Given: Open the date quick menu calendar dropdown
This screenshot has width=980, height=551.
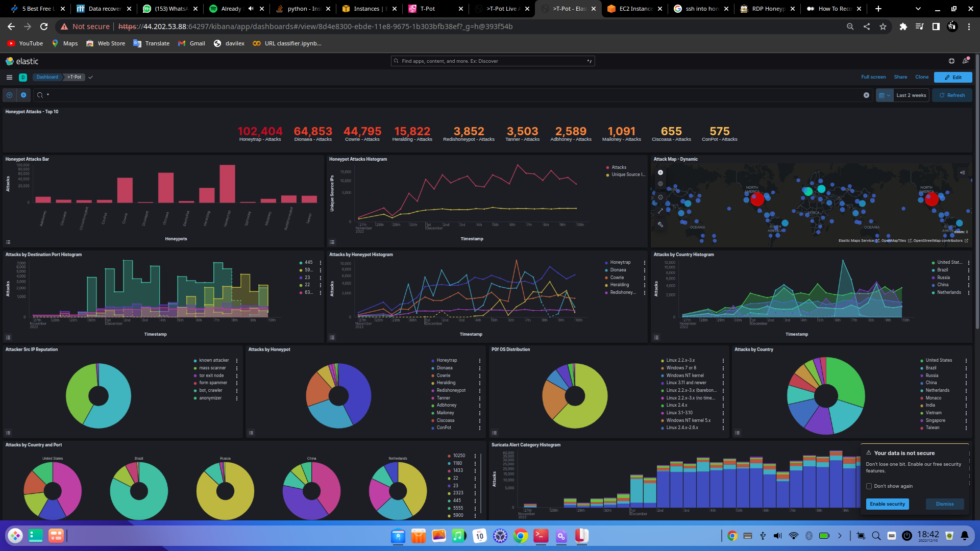Looking at the screenshot, I should pyautogui.click(x=885, y=95).
